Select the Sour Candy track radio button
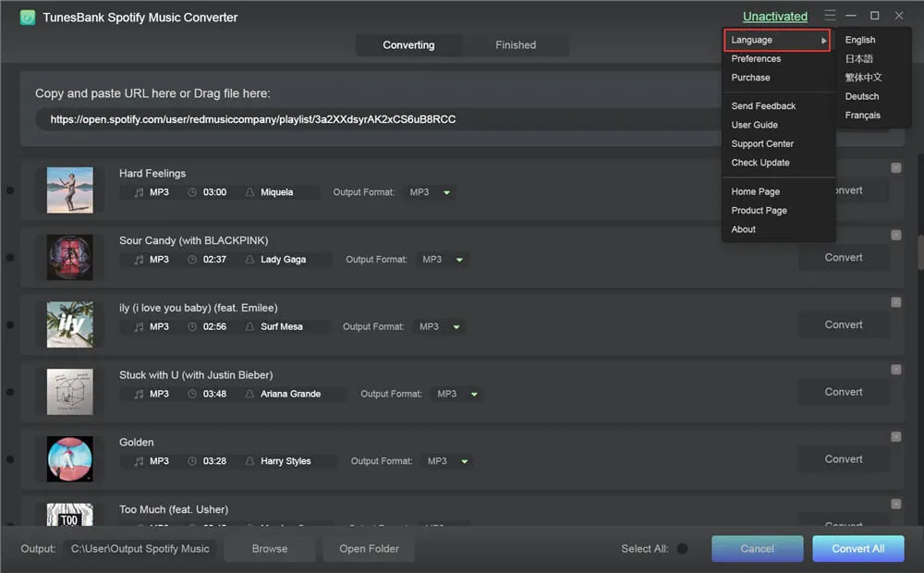Image resolution: width=924 pixels, height=573 pixels. pos(10,258)
